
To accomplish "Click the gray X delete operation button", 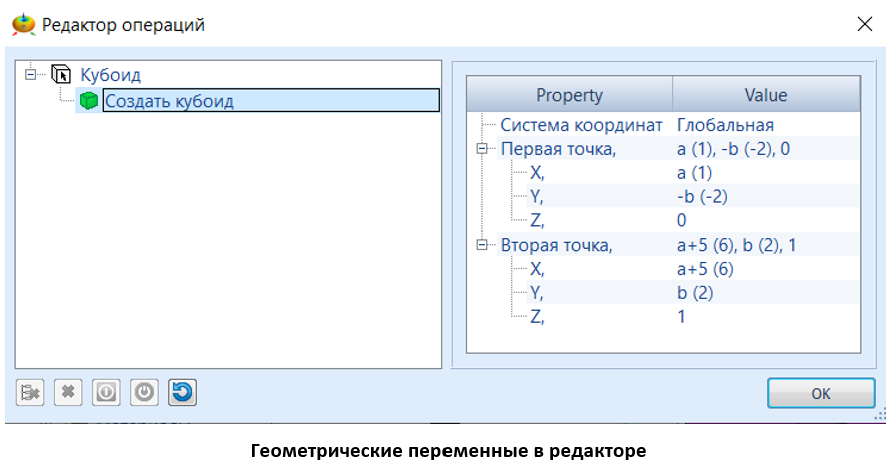I will click(68, 392).
